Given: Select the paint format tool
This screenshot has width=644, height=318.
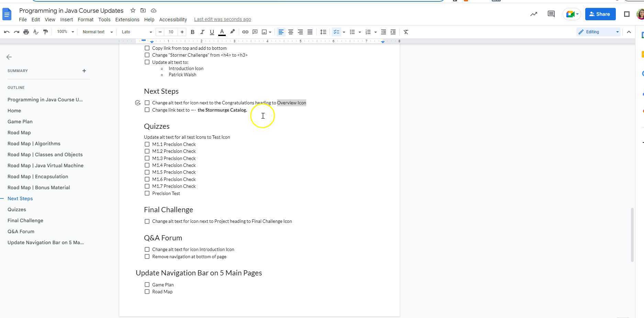Looking at the screenshot, I should (45, 32).
